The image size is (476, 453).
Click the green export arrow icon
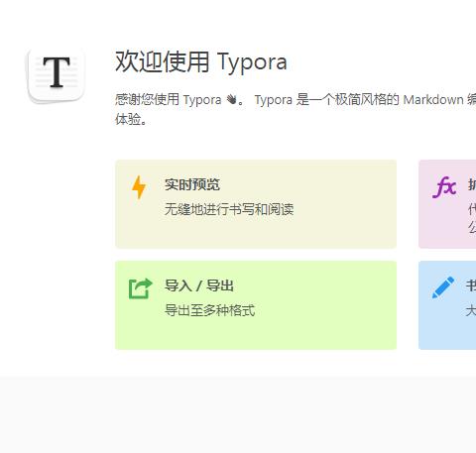(141, 288)
